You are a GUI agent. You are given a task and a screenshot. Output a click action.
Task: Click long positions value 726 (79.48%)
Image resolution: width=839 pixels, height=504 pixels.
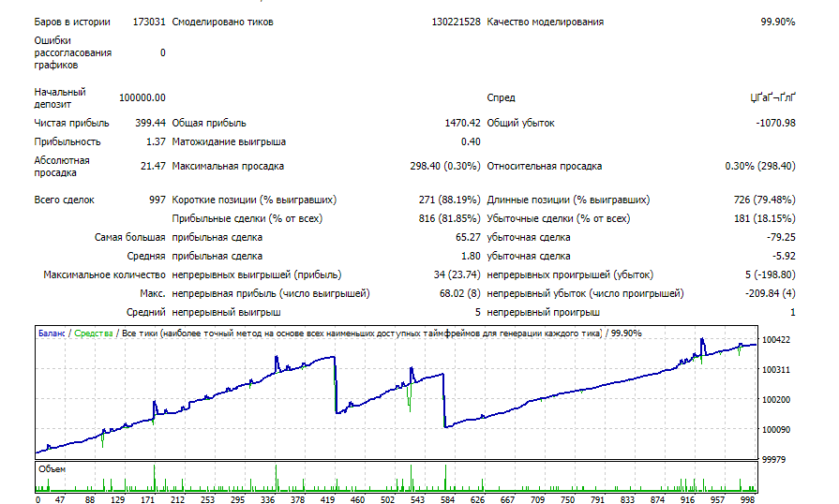(765, 200)
